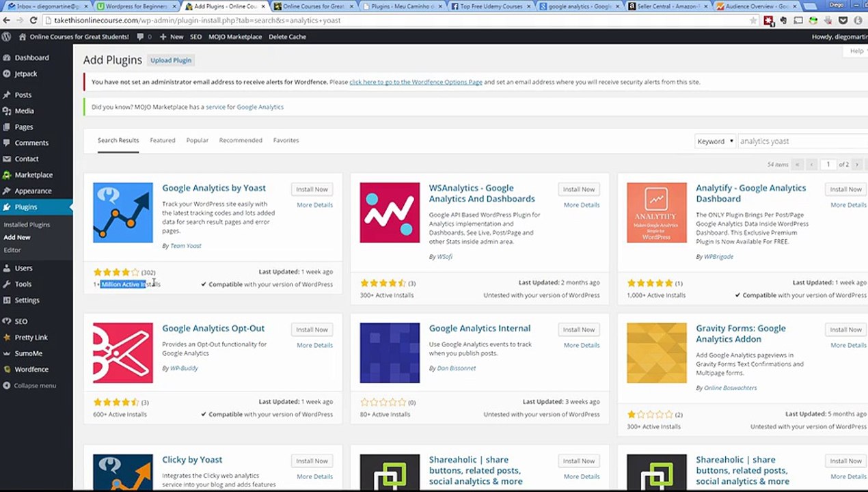
Task: Click the New item in admin bar
Action: [171, 36]
